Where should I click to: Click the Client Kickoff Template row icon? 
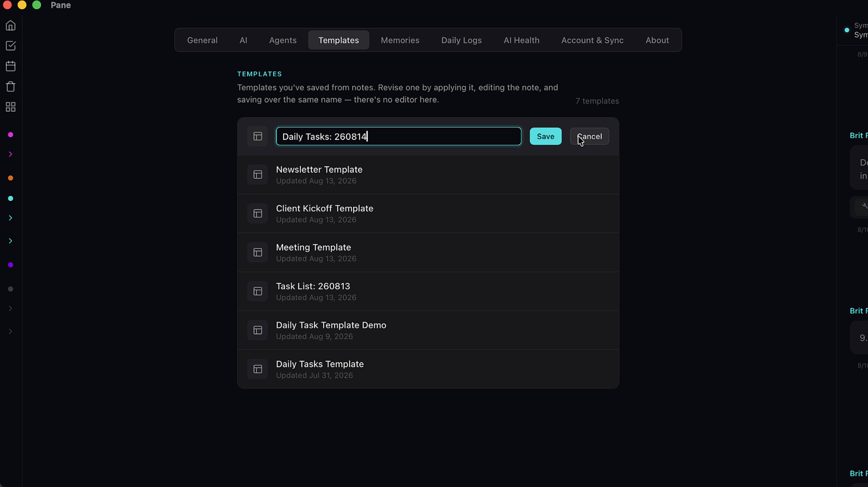tap(258, 213)
